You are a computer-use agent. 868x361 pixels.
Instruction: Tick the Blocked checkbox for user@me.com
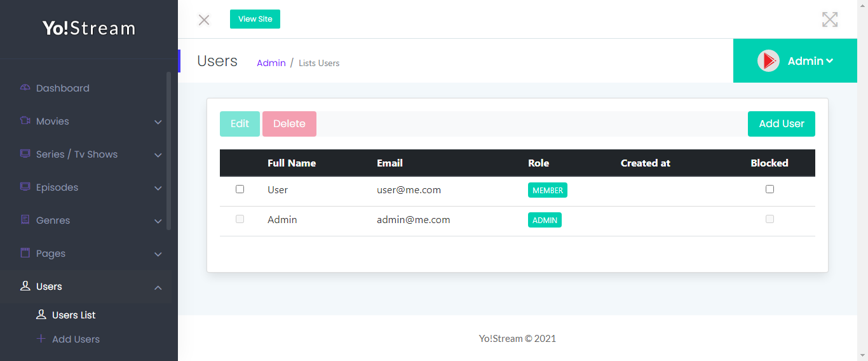click(x=770, y=189)
